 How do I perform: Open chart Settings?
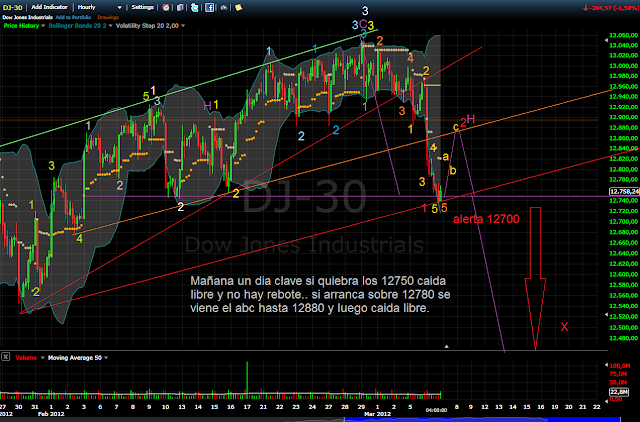pyautogui.click(x=142, y=7)
